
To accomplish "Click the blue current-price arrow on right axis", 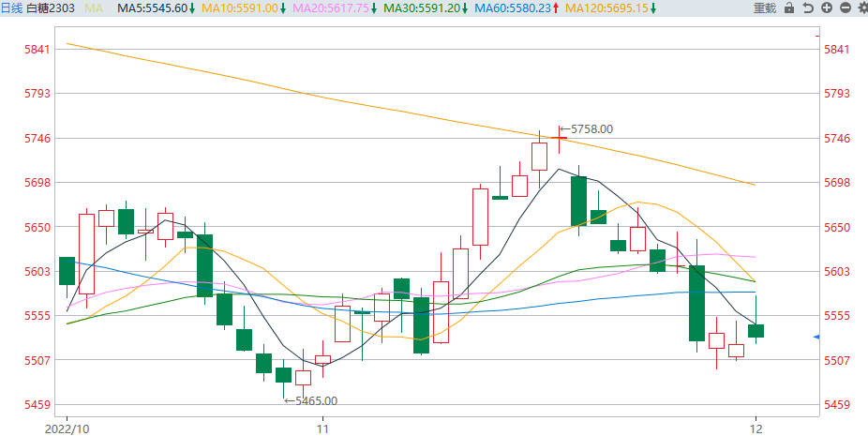I will 816,336.
